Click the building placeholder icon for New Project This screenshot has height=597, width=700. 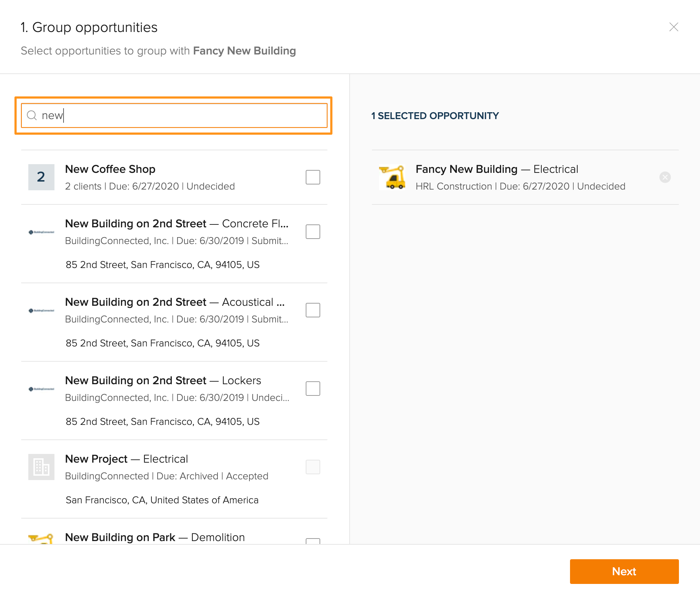click(x=41, y=467)
